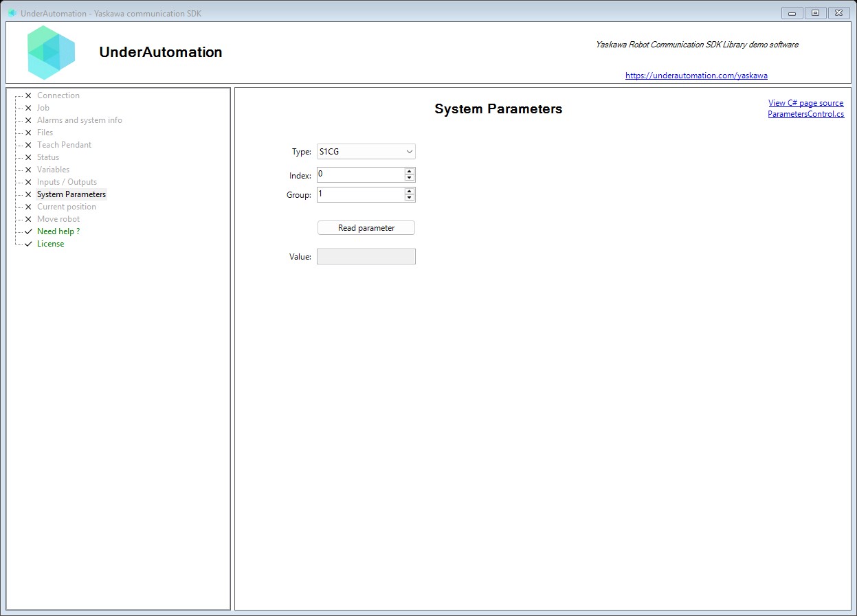Click the Yaskawa SDK demo software caption
This screenshot has height=616, width=857.
tap(697, 45)
